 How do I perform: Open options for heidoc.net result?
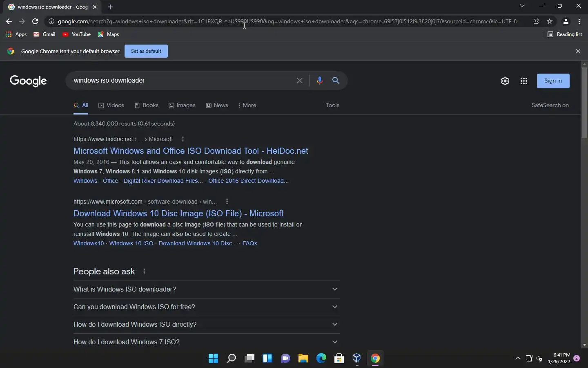coord(183,139)
